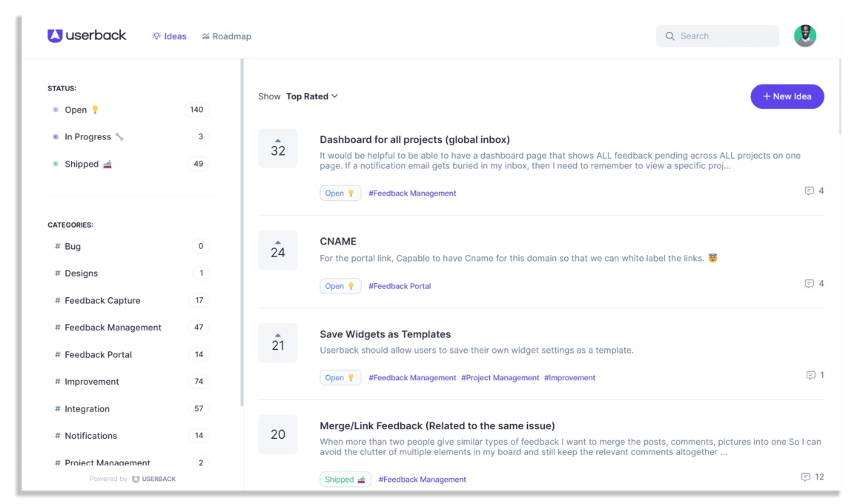Click the New Idea button
This screenshot has width=860, height=504.
[x=787, y=96]
